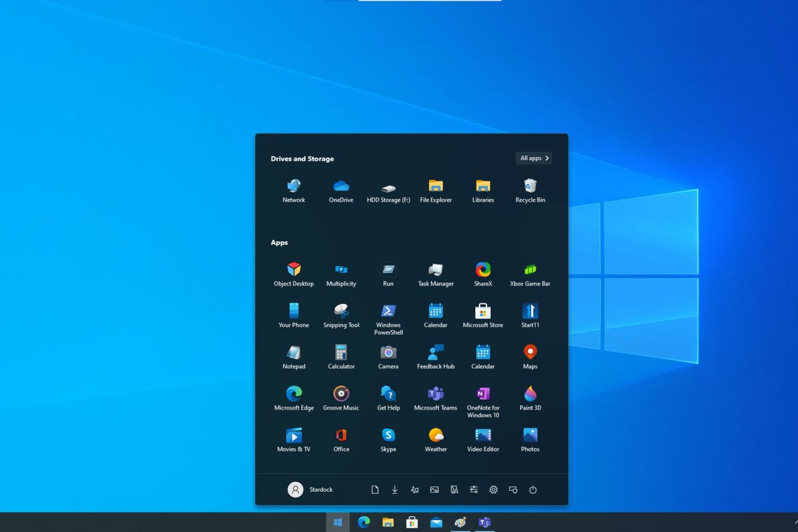
Task: Launch the Start11 app
Action: [x=530, y=316]
